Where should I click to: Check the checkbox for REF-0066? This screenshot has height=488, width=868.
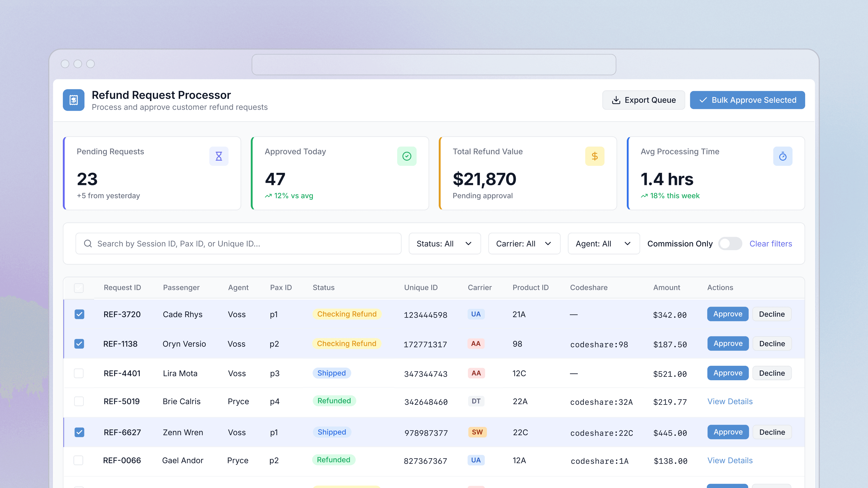(78, 460)
